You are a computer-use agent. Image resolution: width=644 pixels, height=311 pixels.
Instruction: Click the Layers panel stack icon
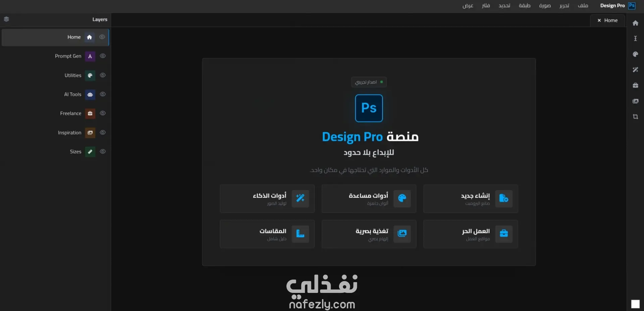click(6, 19)
